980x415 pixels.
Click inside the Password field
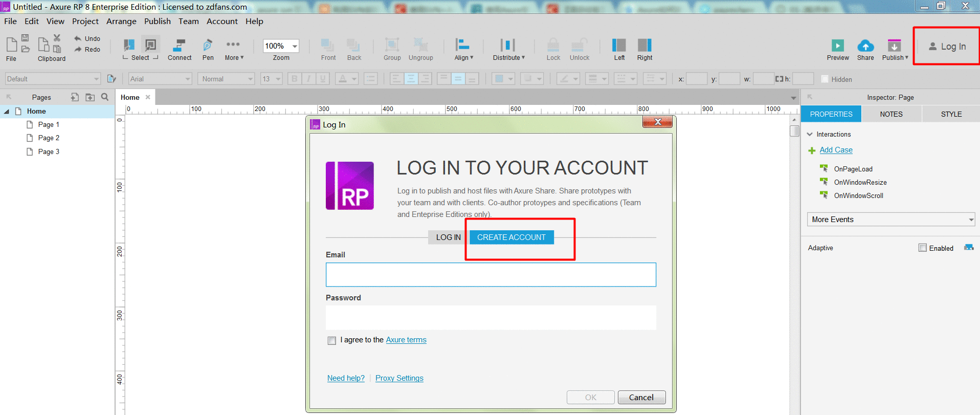pyautogui.click(x=491, y=318)
